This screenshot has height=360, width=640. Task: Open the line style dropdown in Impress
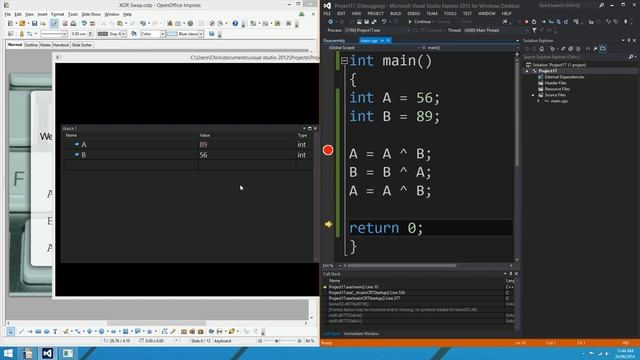(x=64, y=34)
